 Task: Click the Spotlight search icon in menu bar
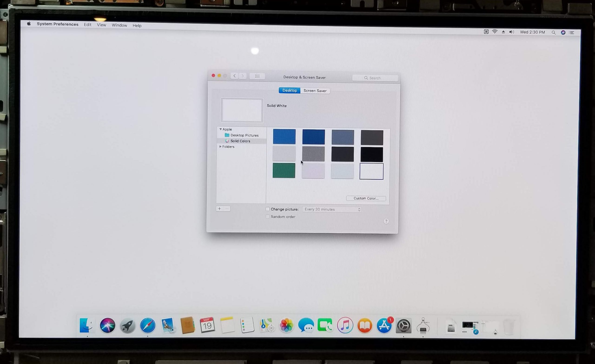[553, 32]
